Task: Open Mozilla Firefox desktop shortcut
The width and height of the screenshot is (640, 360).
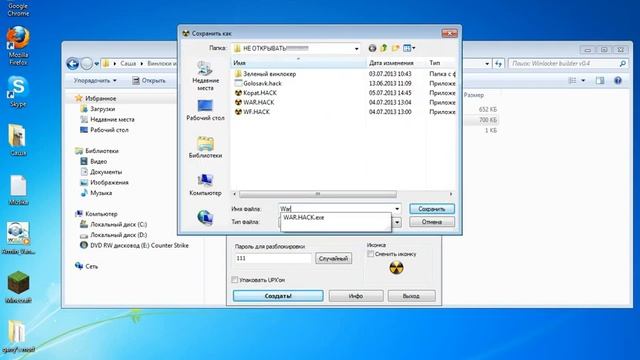Action: [x=18, y=45]
